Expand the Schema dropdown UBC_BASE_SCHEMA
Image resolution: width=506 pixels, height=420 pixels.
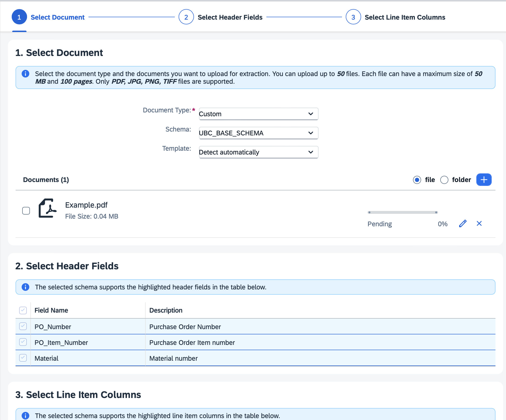click(258, 133)
